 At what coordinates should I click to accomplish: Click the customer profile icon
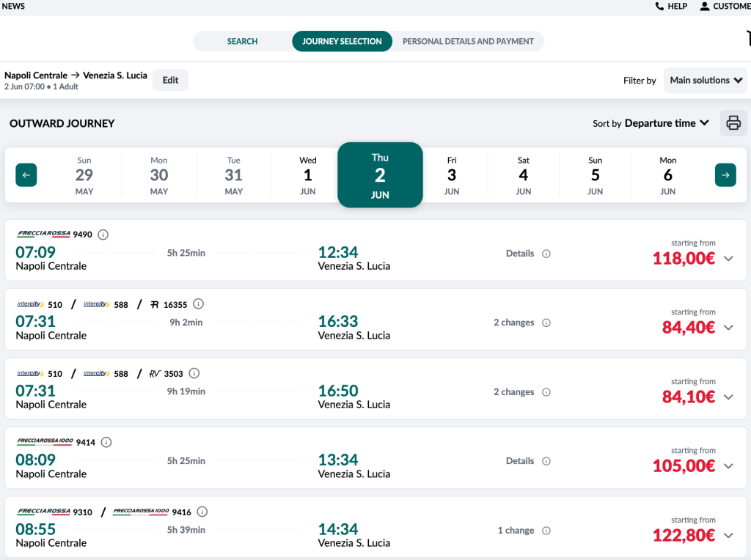coord(705,6)
